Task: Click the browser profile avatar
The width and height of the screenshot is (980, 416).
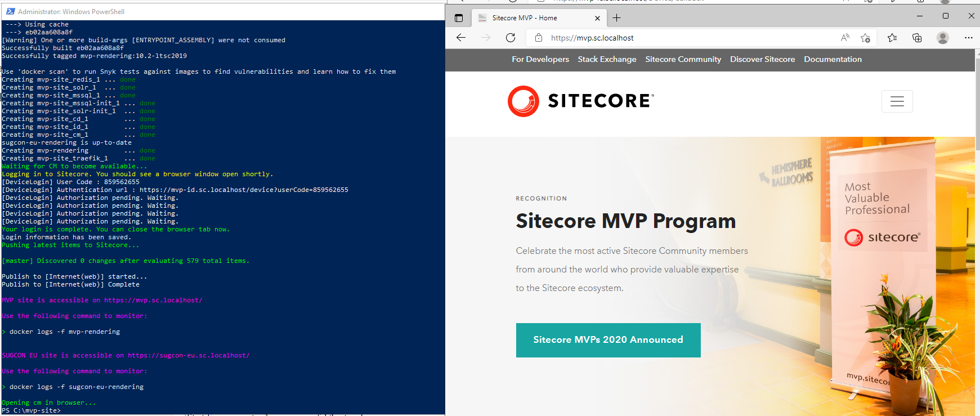Action: pos(943,38)
